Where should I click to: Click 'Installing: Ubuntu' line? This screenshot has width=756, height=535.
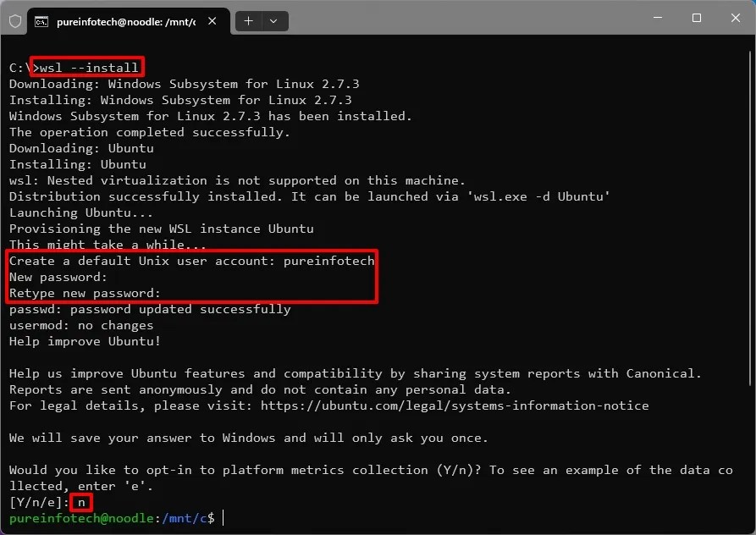(x=78, y=164)
